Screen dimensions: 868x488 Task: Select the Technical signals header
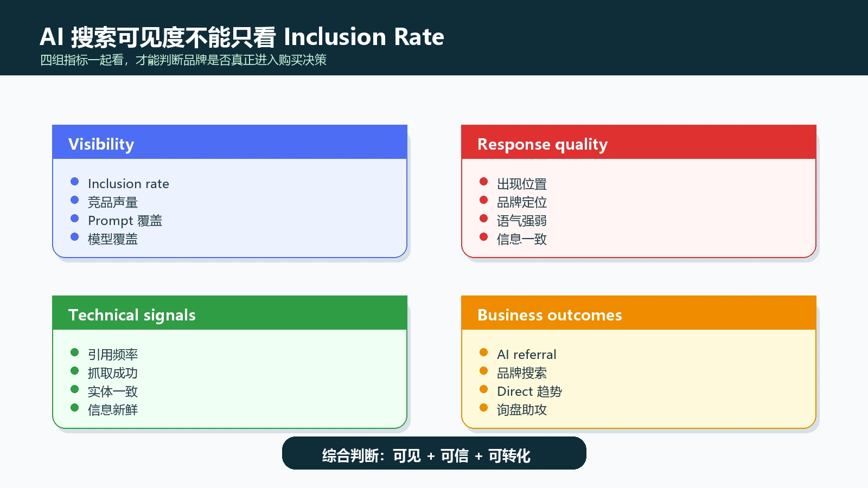tap(230, 313)
